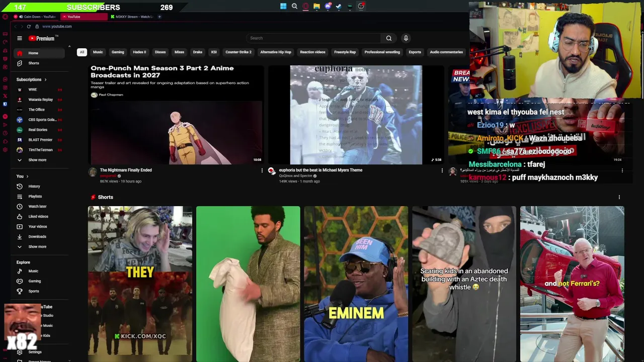Open Discord from the taskbar
644x362 pixels.
click(328, 7)
